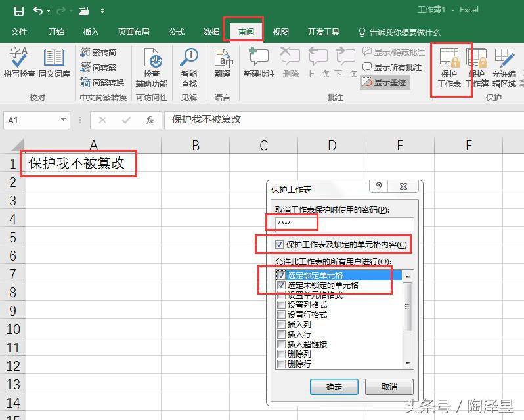Uncheck 选定锁定单元格 option

pyautogui.click(x=281, y=275)
